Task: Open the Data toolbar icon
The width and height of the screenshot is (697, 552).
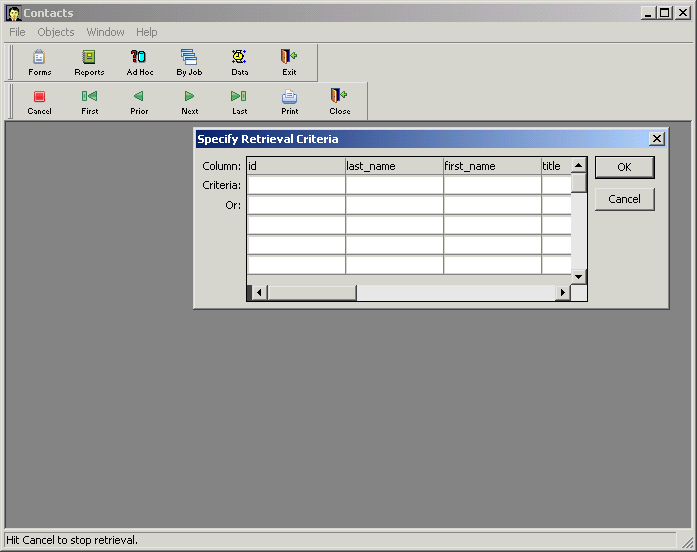Action: pos(239,63)
